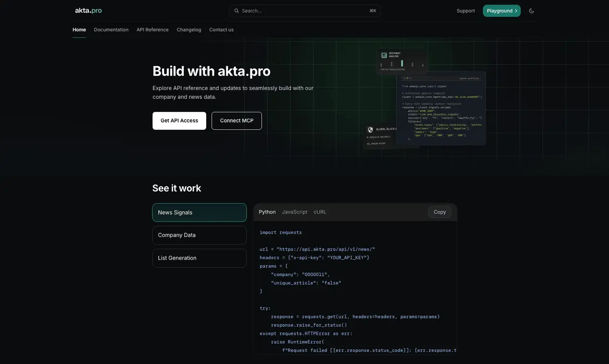This screenshot has height=364, width=609.
Task: Copy the code snippet
Action: [x=440, y=212]
